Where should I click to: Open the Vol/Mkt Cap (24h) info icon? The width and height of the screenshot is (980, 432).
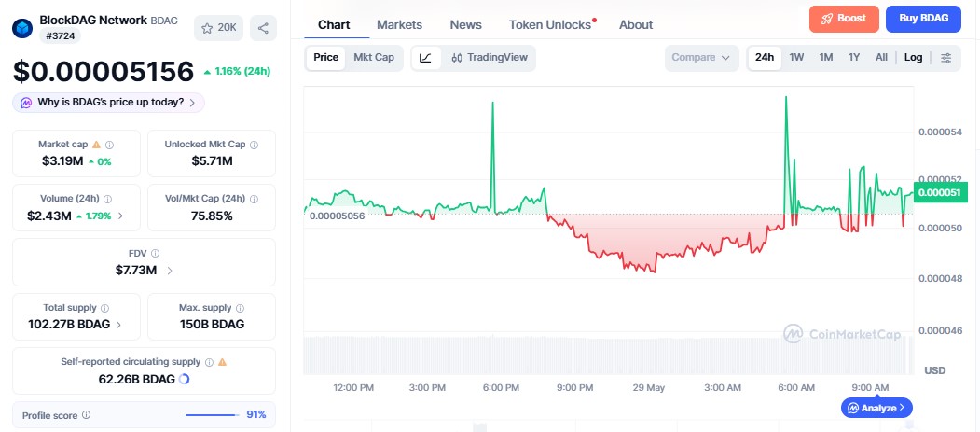[x=254, y=199]
